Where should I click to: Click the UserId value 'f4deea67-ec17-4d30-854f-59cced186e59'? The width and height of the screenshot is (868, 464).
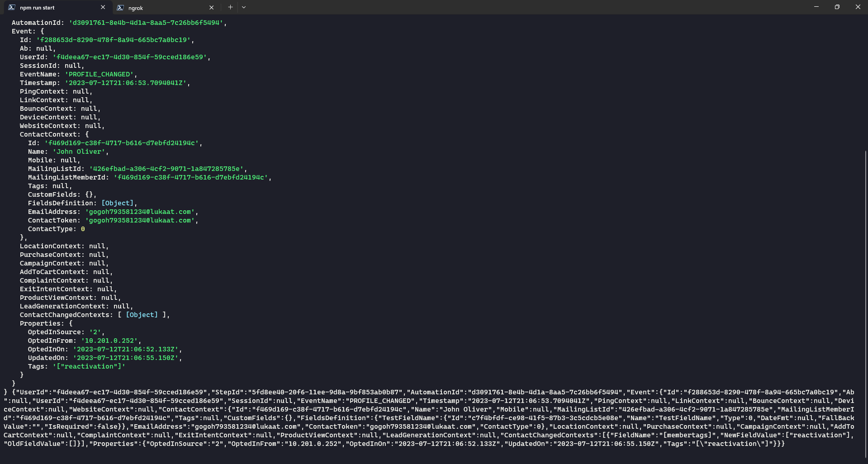coord(130,57)
